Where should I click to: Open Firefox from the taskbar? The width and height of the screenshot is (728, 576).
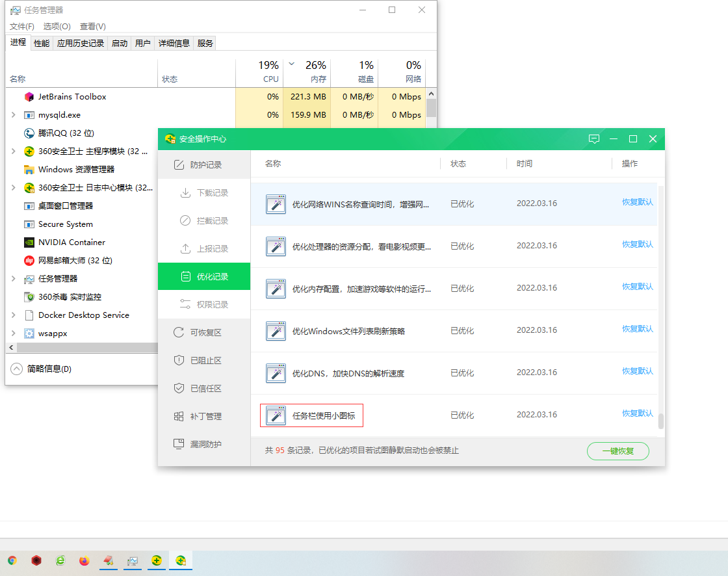(x=84, y=560)
